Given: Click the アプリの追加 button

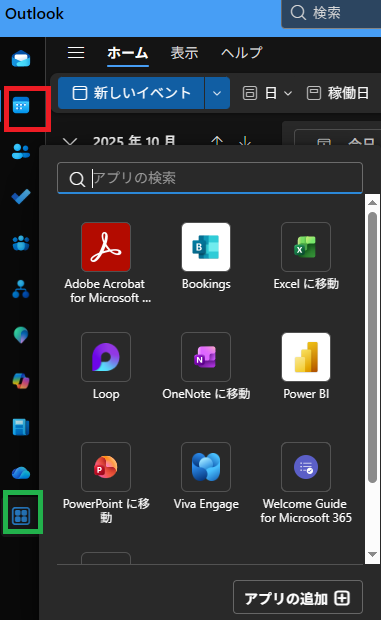Looking at the screenshot, I should (x=298, y=597).
